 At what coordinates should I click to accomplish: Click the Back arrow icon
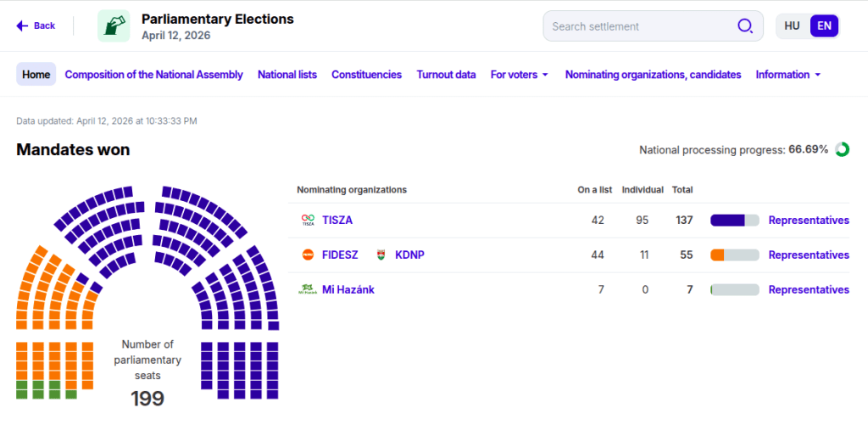pyautogui.click(x=22, y=26)
